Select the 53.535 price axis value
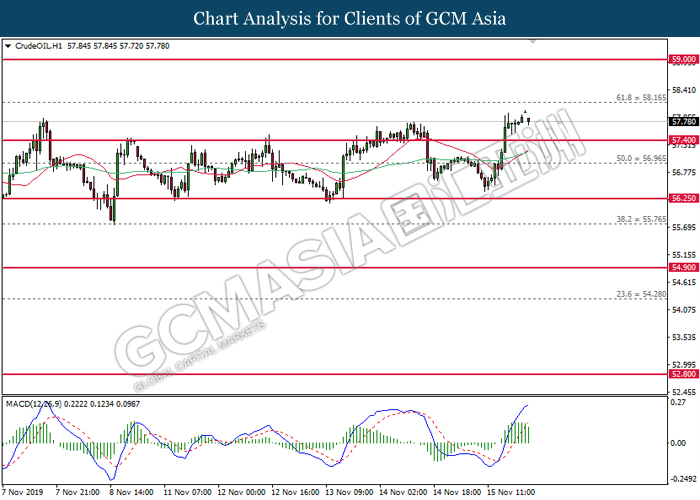 pyautogui.click(x=684, y=338)
